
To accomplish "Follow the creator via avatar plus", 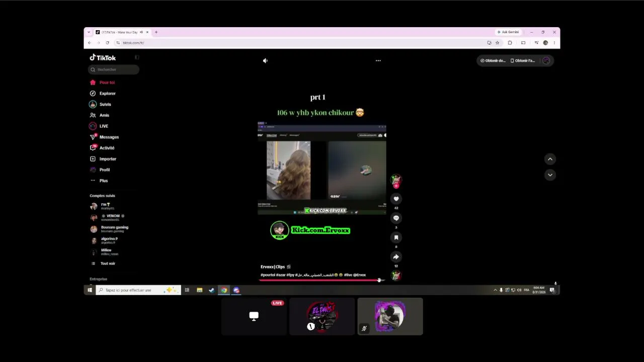I will (x=396, y=186).
